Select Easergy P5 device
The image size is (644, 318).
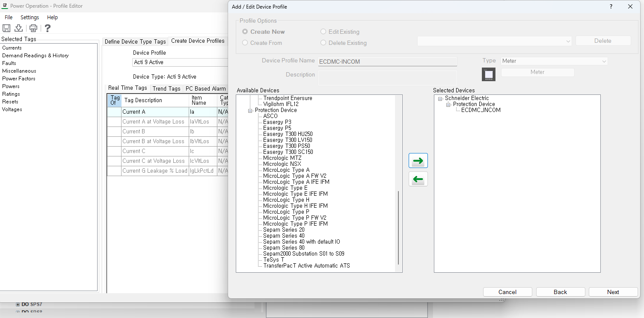coord(277,128)
